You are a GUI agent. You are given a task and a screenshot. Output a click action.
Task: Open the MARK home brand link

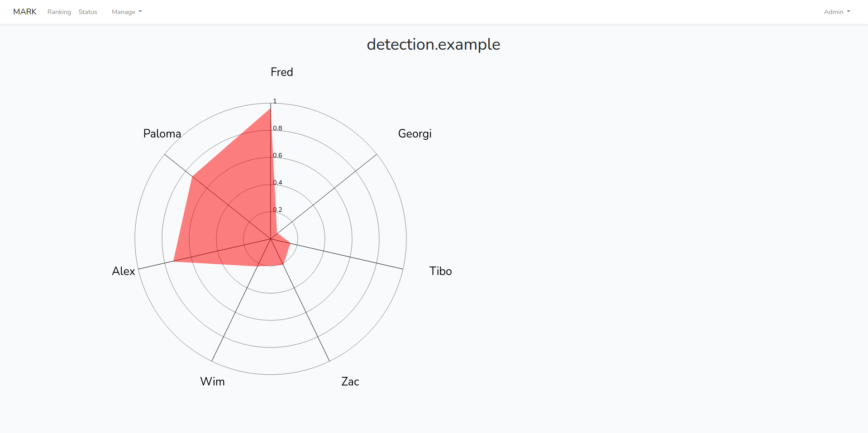point(25,12)
